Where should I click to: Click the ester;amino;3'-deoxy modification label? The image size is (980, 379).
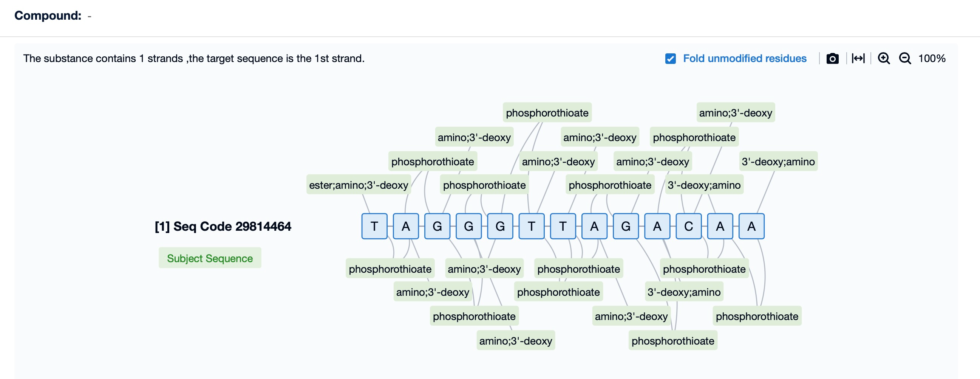(x=359, y=185)
